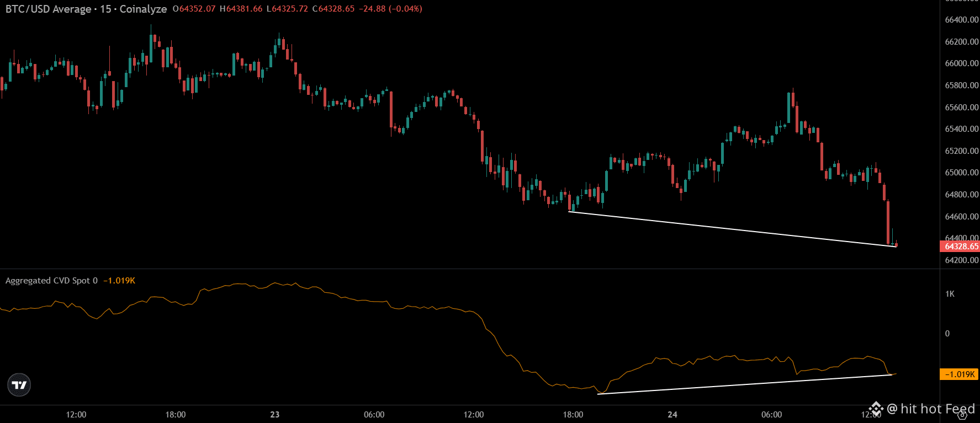Screen dimensions: 980x423
Task: Click the 0 label on the CVD axis
Action: [x=947, y=334]
